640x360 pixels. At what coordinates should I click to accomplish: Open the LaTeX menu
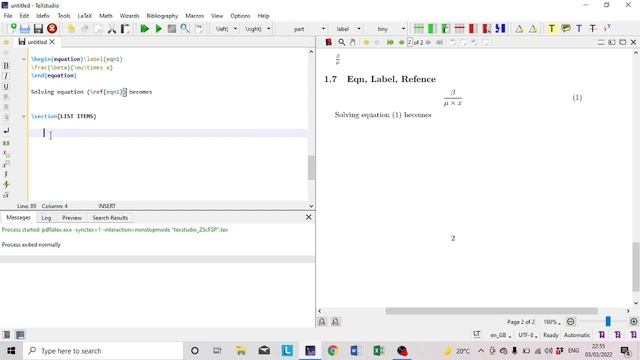pyautogui.click(x=84, y=16)
